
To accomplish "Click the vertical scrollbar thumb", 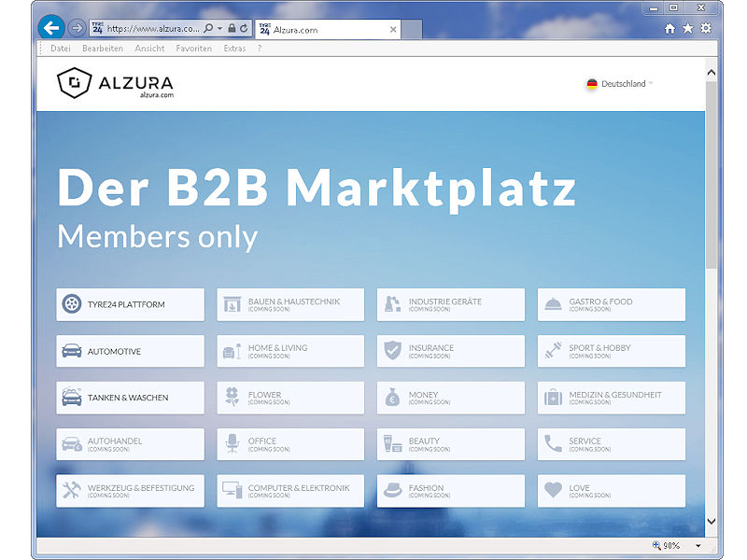I will click(712, 175).
